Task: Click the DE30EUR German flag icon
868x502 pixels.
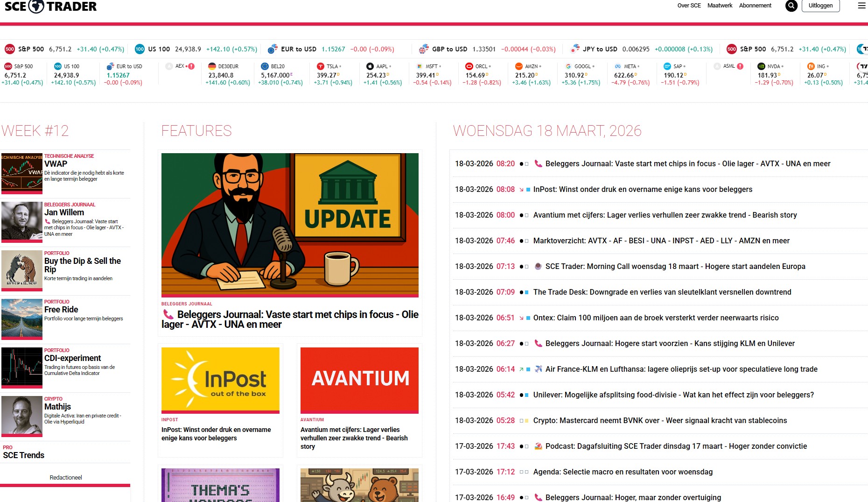Action: [x=212, y=66]
